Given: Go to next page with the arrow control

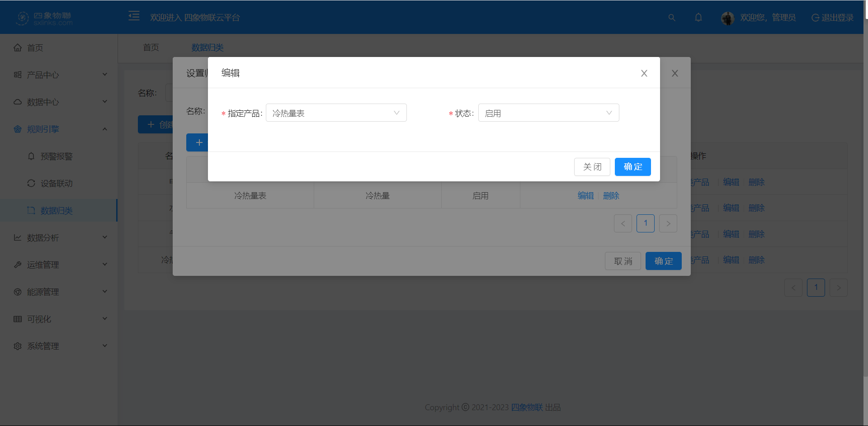Looking at the screenshot, I should pyautogui.click(x=668, y=223).
